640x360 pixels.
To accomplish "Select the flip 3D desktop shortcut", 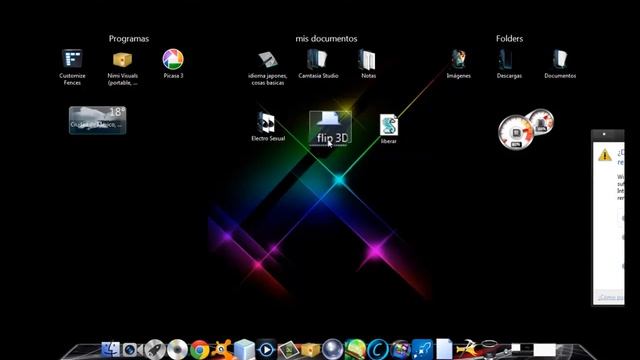I will pos(330,128).
